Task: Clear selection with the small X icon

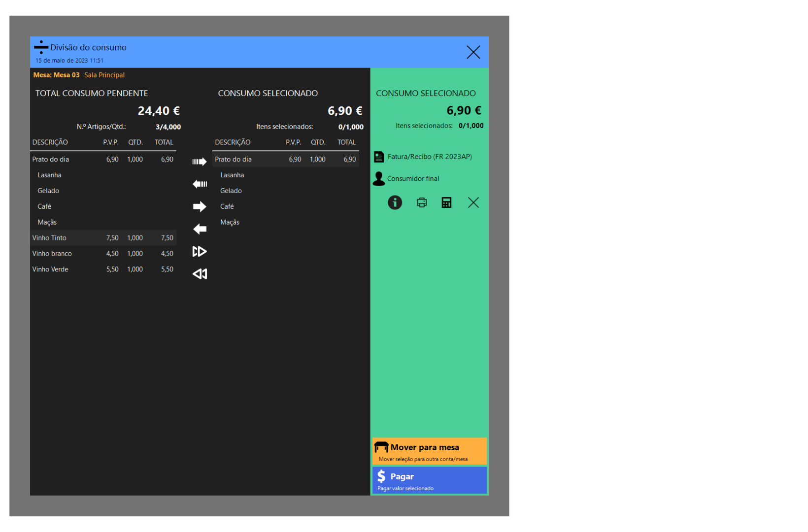Action: [x=473, y=202]
